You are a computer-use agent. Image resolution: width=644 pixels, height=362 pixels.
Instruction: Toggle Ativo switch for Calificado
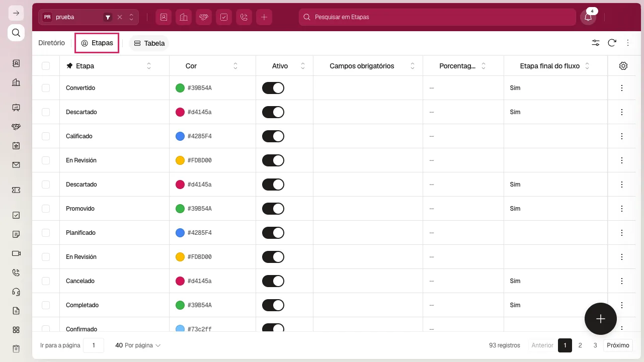pos(273,136)
